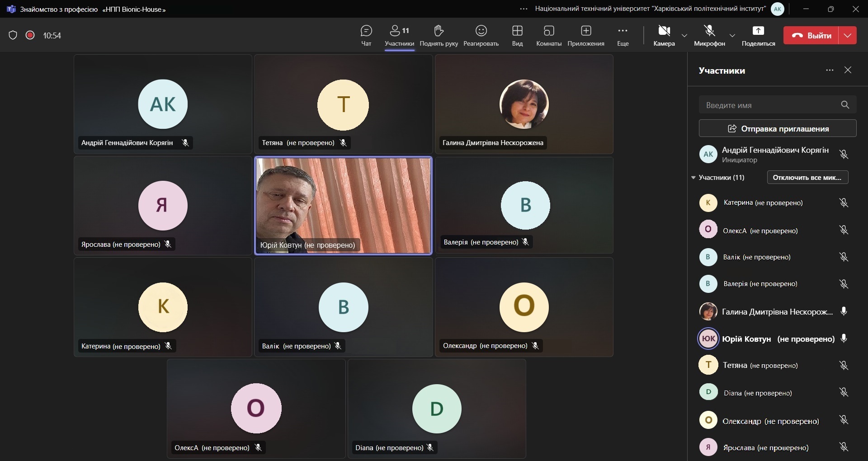This screenshot has width=868, height=461.
Task: Click the Share (Поделиться) screen icon
Action: pyautogui.click(x=758, y=35)
